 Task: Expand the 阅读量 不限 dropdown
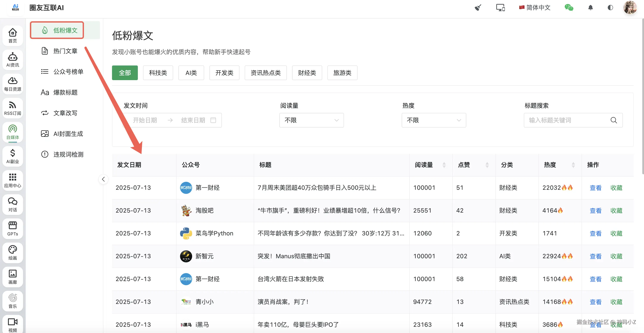click(311, 120)
